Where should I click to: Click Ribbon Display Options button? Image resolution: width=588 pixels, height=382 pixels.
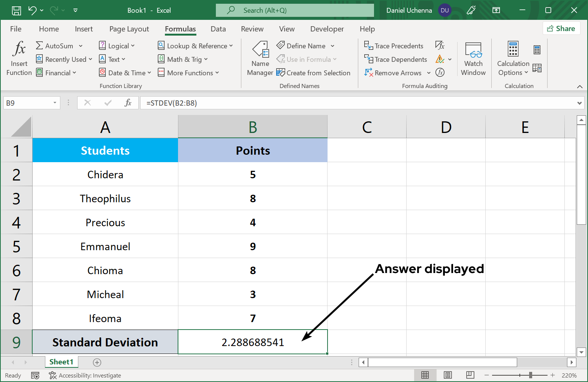496,10
